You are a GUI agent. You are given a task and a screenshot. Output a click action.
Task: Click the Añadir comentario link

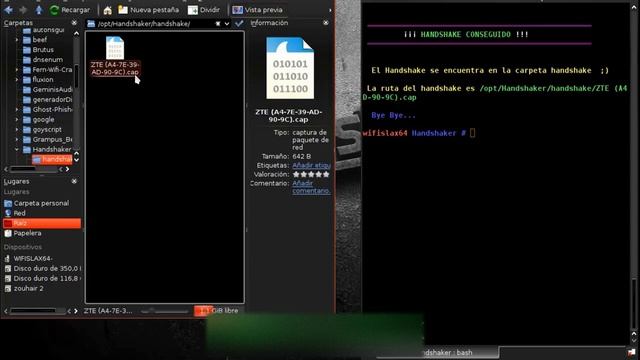tap(311, 187)
